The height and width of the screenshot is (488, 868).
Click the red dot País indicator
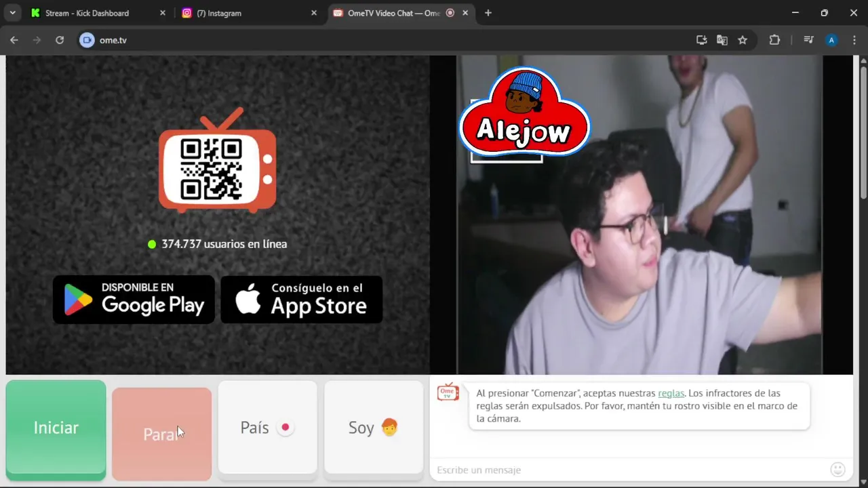point(285,427)
